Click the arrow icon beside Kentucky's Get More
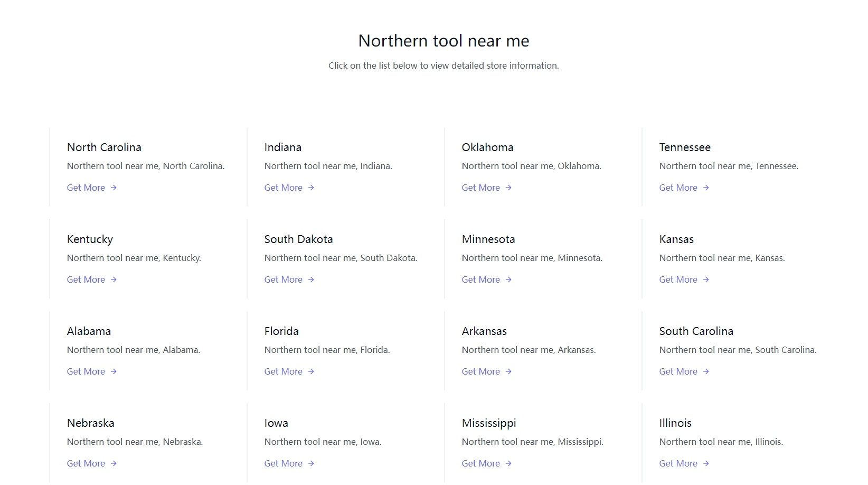The width and height of the screenshot is (868, 485). click(x=114, y=279)
